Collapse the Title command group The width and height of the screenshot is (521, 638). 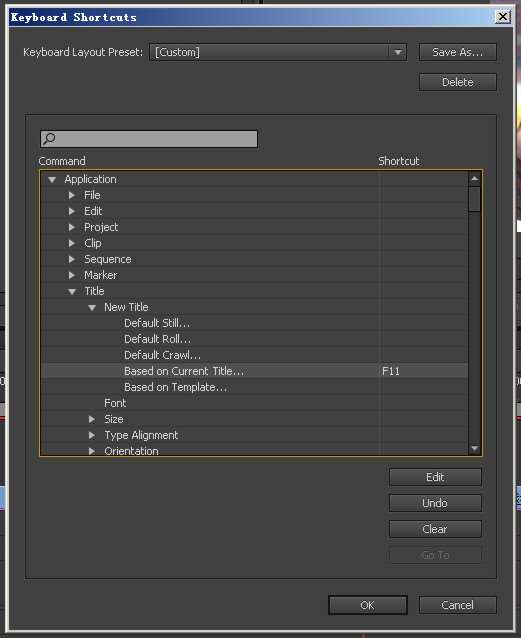pos(72,291)
